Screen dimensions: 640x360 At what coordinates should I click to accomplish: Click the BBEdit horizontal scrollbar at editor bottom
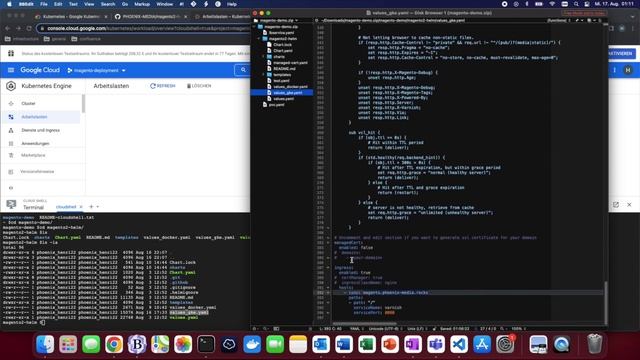click(364, 324)
